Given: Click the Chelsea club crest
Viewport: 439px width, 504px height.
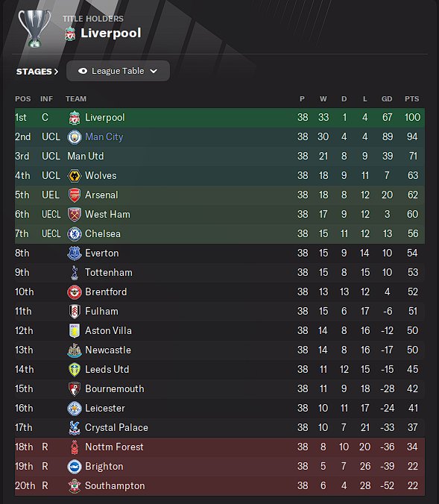Looking at the screenshot, I should [75, 233].
